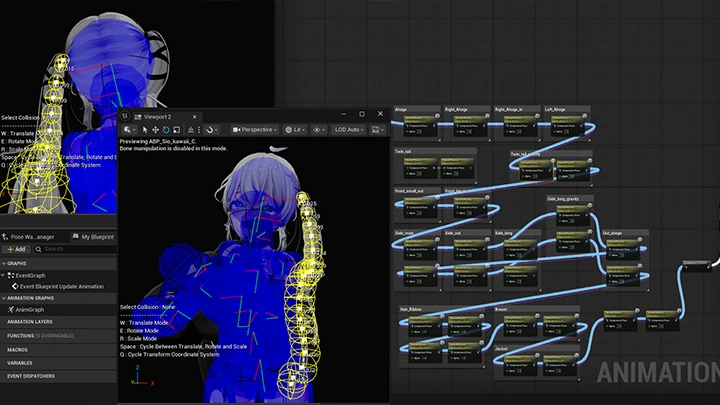Select the Left_Ahoge comment box title

(x=555, y=110)
